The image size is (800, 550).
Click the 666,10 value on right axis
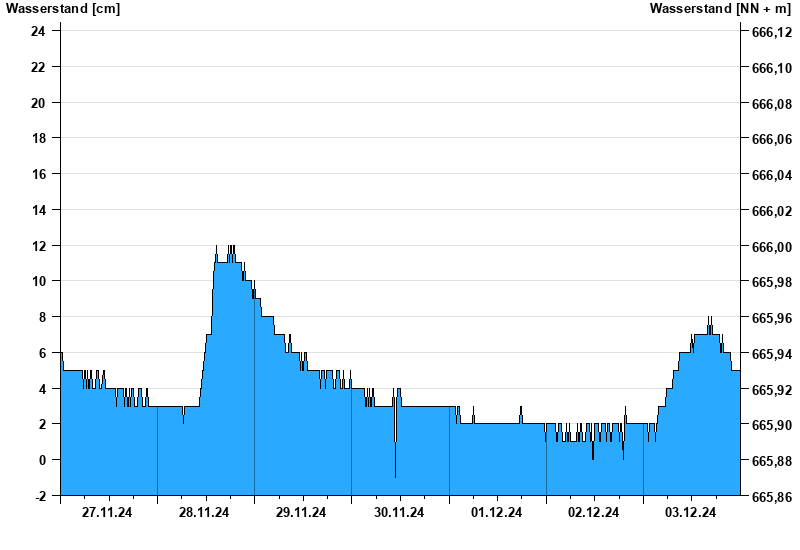point(772,68)
